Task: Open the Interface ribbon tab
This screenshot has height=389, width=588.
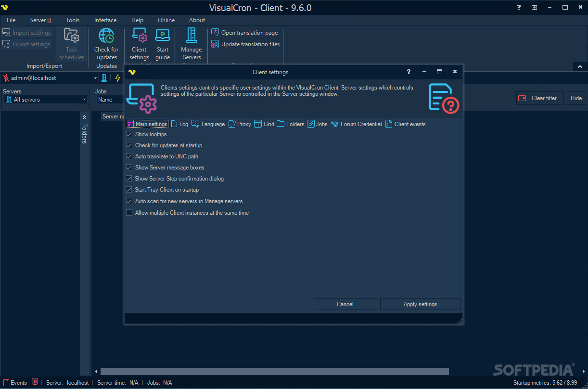Action: coord(105,20)
